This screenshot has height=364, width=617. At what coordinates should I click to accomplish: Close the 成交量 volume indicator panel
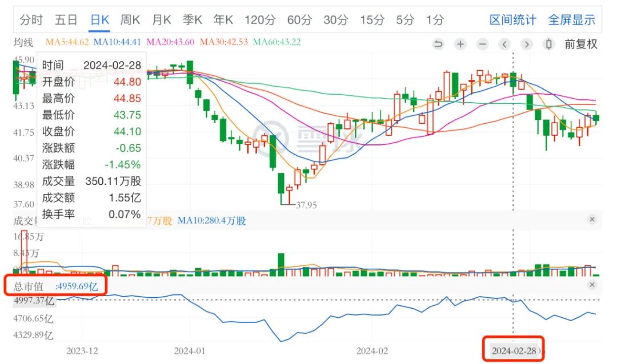[592, 220]
